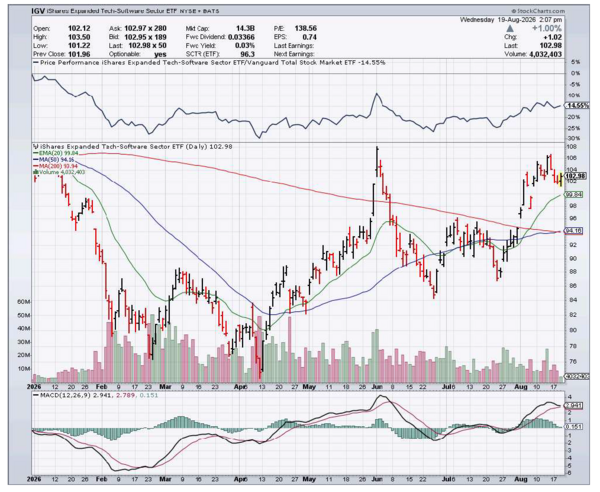This screenshot has width=600, height=492.
Task: Click the 94.16 moving average tag on price axis
Action: [574, 231]
